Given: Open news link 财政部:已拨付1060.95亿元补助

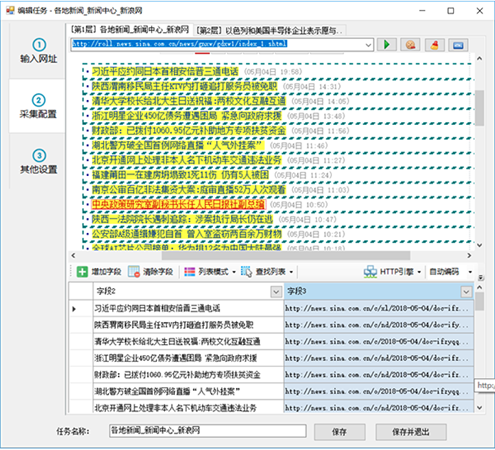Looking at the screenshot, I should pos(189,130).
